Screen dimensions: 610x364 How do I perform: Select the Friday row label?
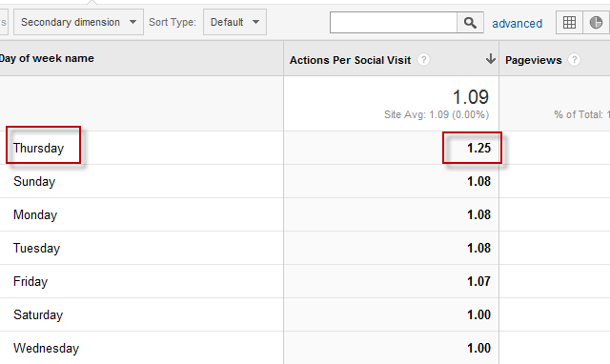(x=30, y=281)
